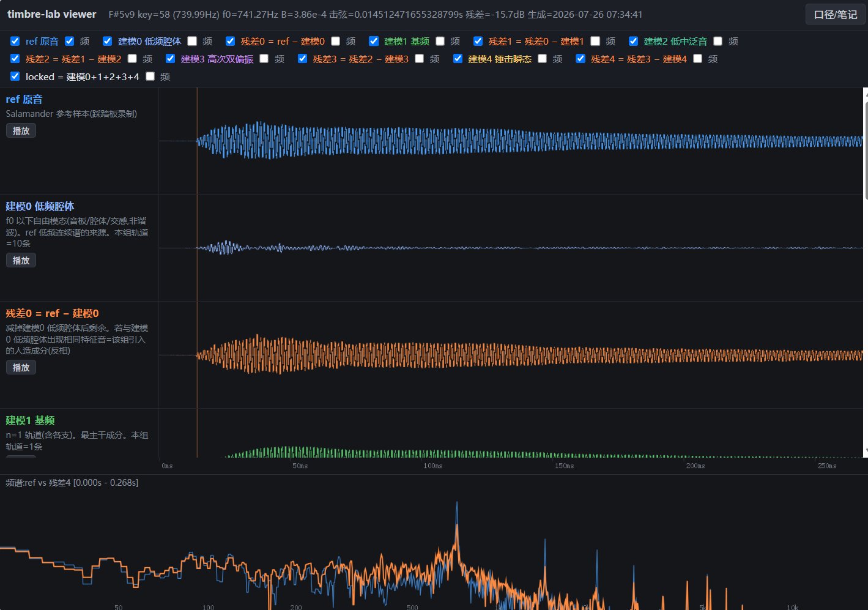Uncheck 残差4 = 残差3 − 建模4 checkbox
The height and width of the screenshot is (610, 868).
click(x=581, y=59)
